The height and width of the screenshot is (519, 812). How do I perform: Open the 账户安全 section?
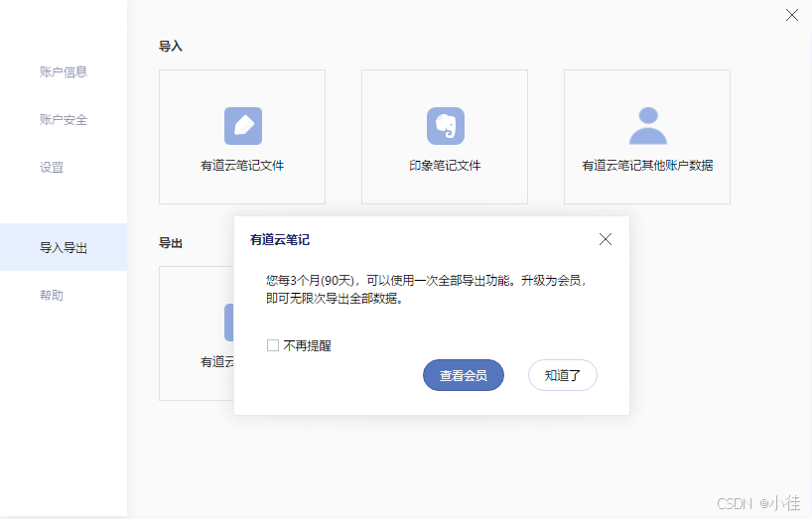click(x=64, y=119)
